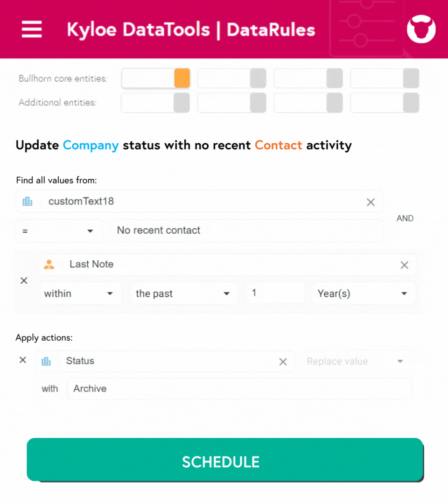
Task: Click the orange contact person icon
Action: pyautogui.click(x=49, y=265)
